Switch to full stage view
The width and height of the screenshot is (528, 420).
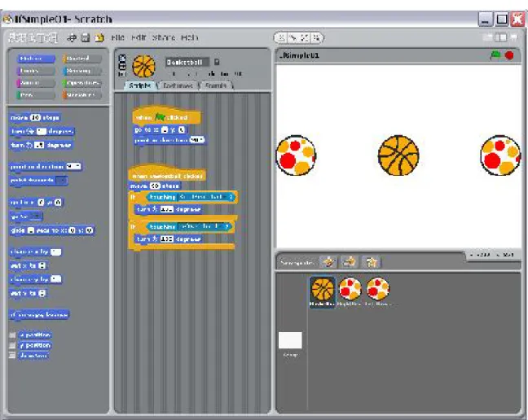(x=500, y=37)
